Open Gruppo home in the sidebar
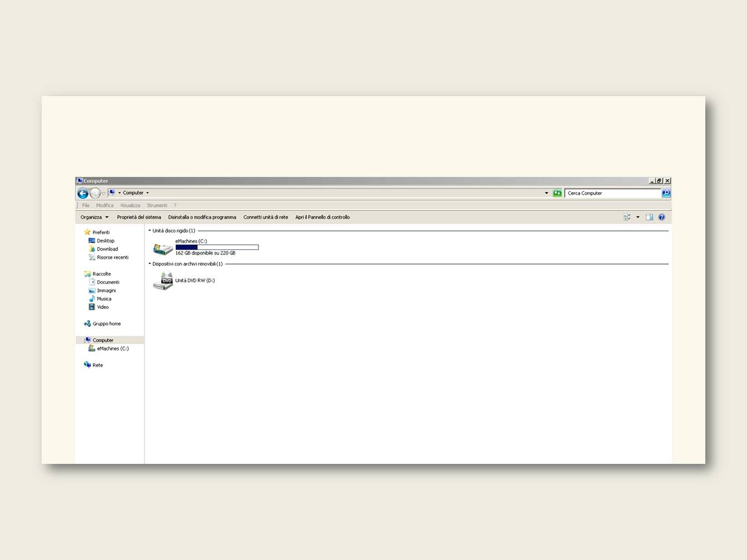 click(106, 324)
